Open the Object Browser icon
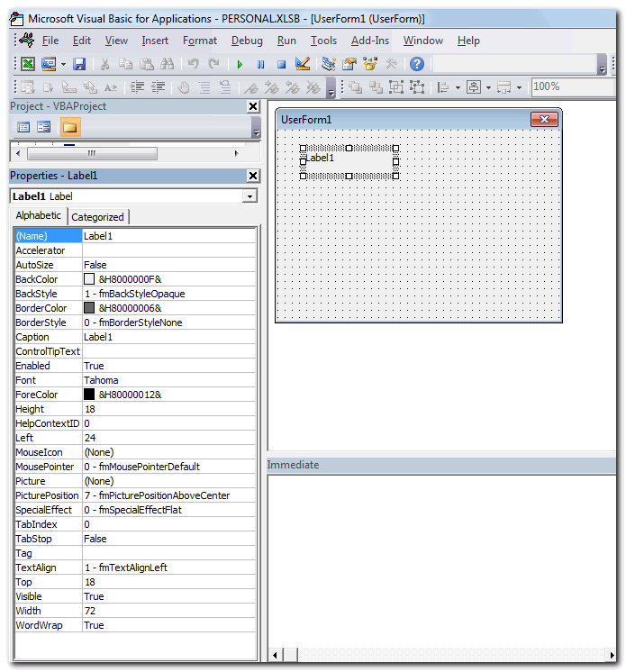The height and width of the screenshot is (672, 626). tap(370, 64)
